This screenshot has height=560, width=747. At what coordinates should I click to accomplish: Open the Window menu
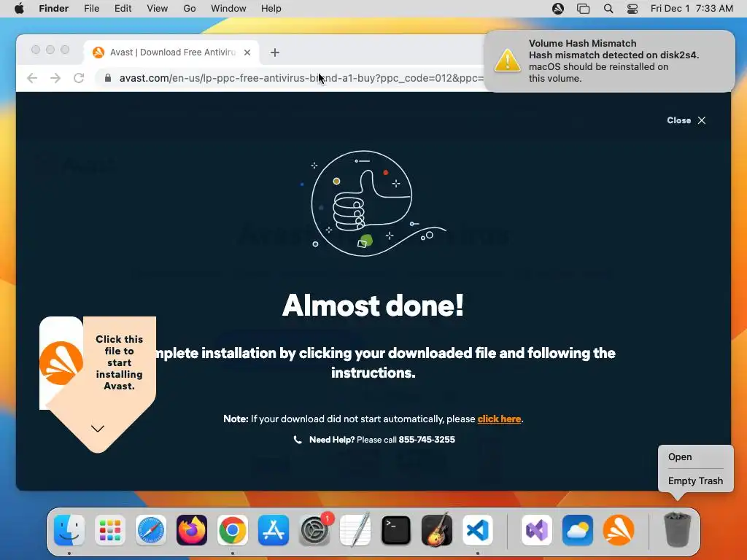228,9
